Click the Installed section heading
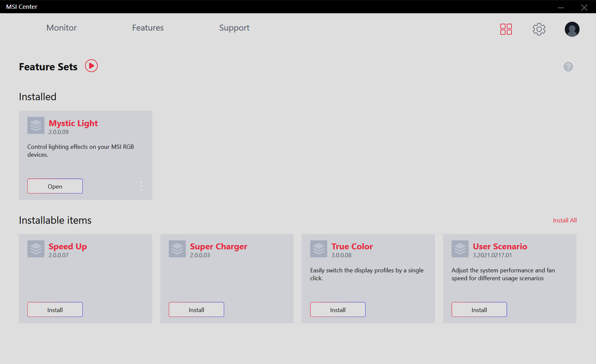 pyautogui.click(x=37, y=97)
